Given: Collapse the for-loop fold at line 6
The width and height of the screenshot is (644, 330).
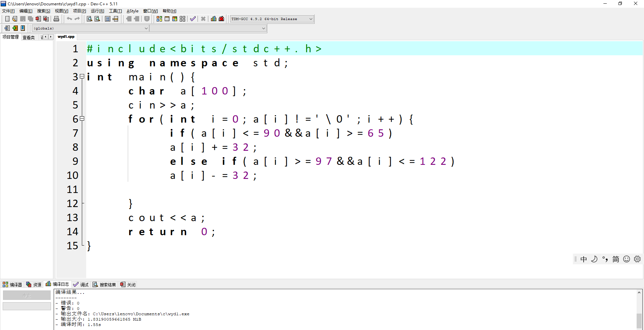Looking at the screenshot, I should pyautogui.click(x=82, y=119).
